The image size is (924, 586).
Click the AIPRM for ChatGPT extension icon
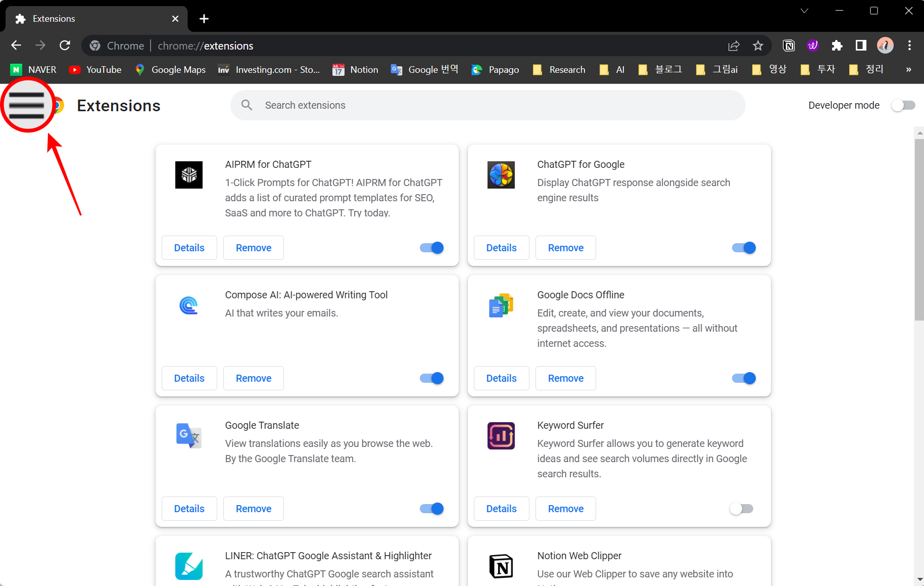(x=189, y=175)
